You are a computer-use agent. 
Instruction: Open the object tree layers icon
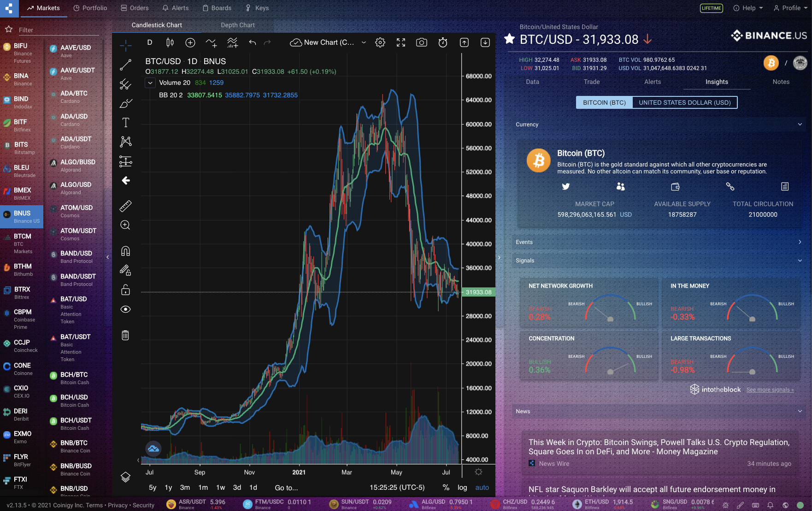(x=125, y=477)
